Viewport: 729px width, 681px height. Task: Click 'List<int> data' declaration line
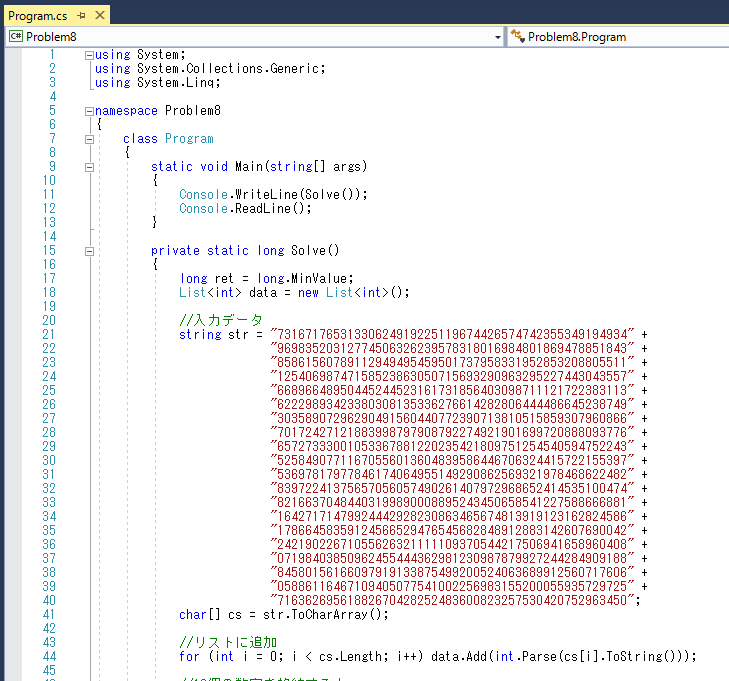click(294, 292)
